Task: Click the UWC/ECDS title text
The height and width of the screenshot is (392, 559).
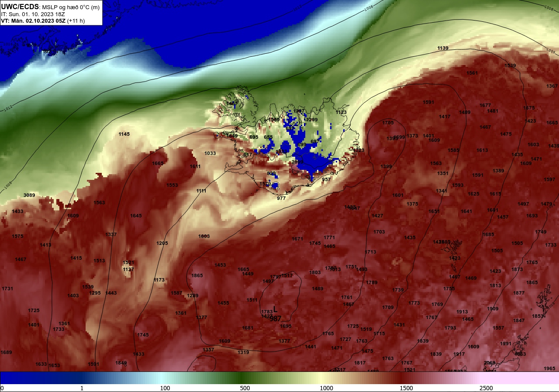Action: pos(20,7)
